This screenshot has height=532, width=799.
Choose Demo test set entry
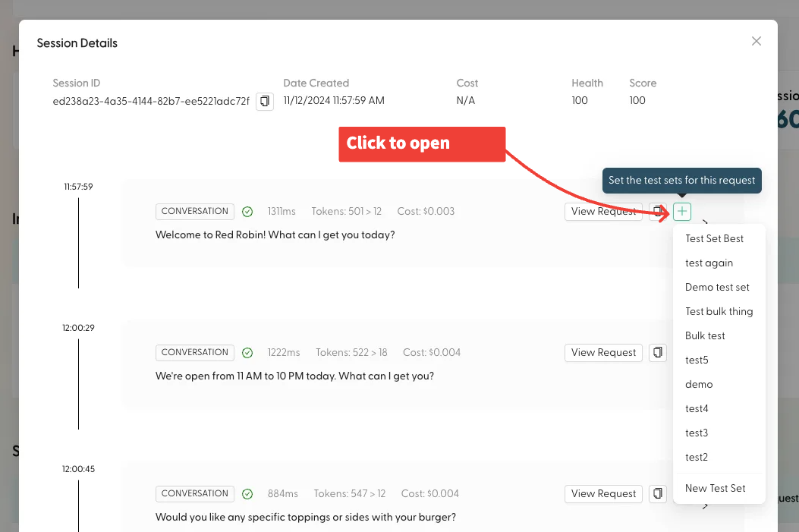pos(716,287)
